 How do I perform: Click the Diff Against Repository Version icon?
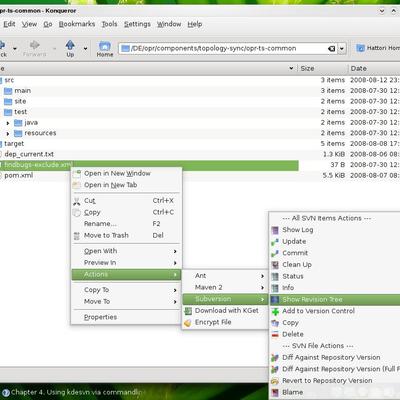click(275, 358)
